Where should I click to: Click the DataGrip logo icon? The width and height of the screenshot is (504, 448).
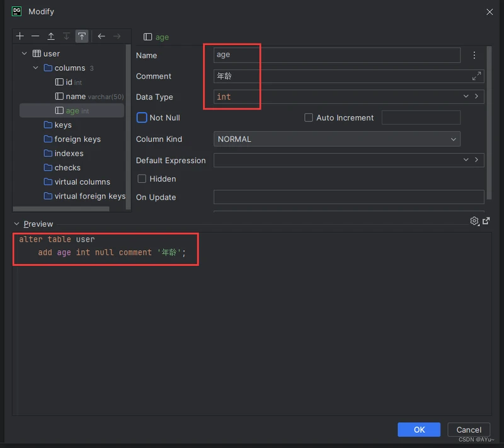tap(17, 11)
